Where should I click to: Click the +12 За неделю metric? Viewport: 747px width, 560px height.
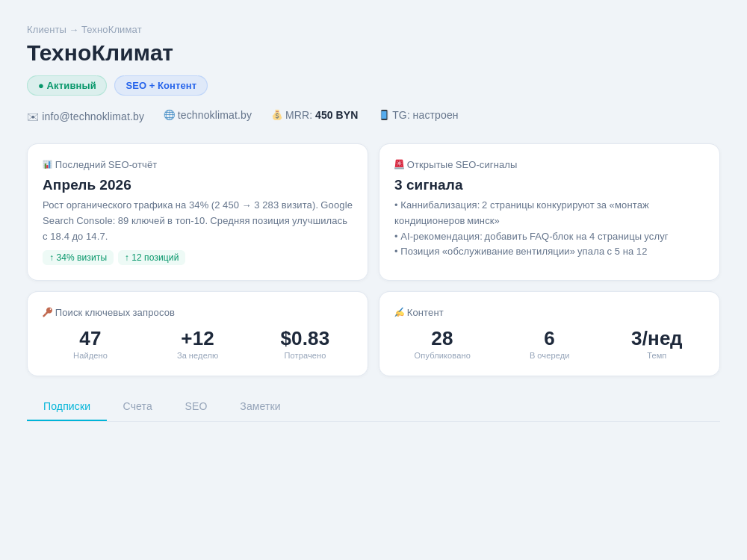(198, 344)
